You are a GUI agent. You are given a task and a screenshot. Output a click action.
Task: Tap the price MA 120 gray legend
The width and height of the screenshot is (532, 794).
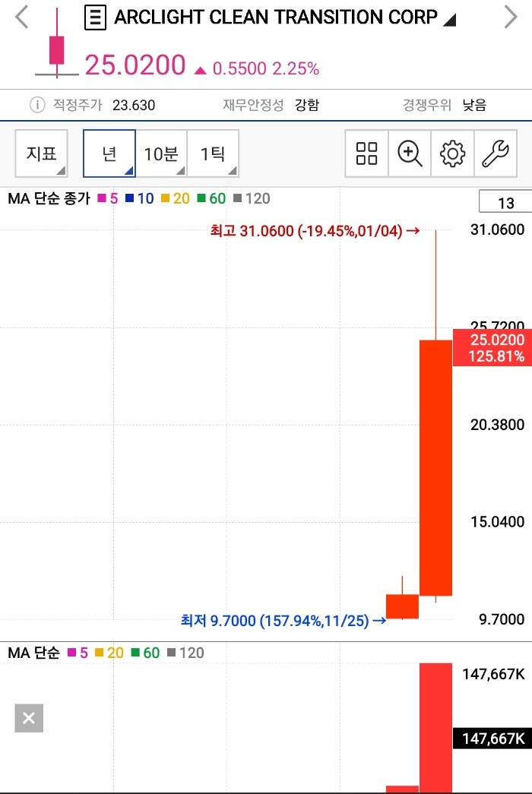click(252, 198)
